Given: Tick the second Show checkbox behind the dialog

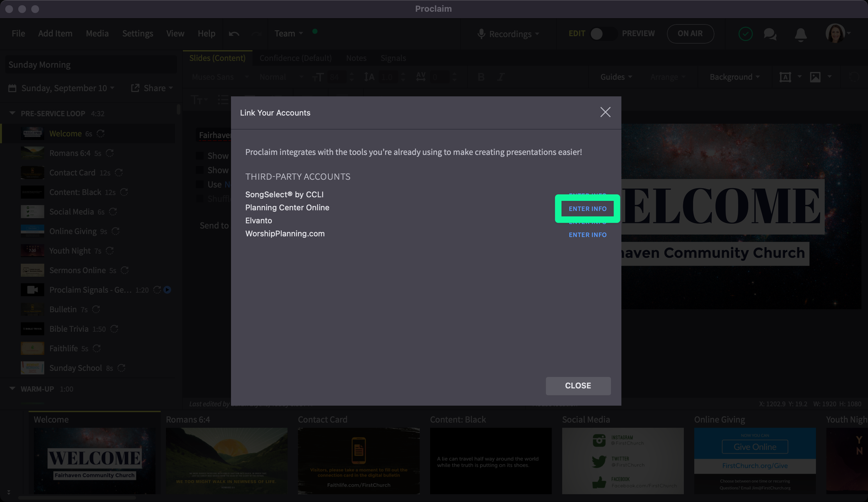Looking at the screenshot, I should pyautogui.click(x=200, y=170).
